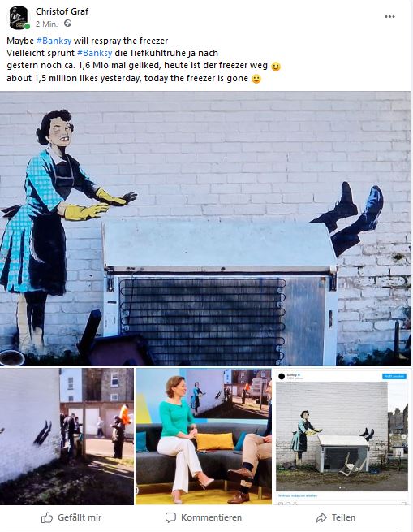Open the Banksy Instagram screenshot thumbnail
This screenshot has width=413, height=532.
click(x=342, y=438)
